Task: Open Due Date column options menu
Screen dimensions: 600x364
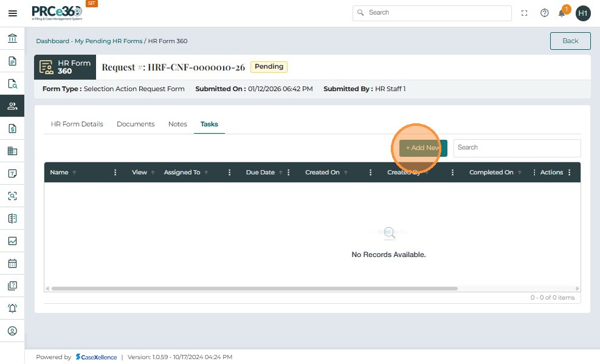Action: click(289, 173)
